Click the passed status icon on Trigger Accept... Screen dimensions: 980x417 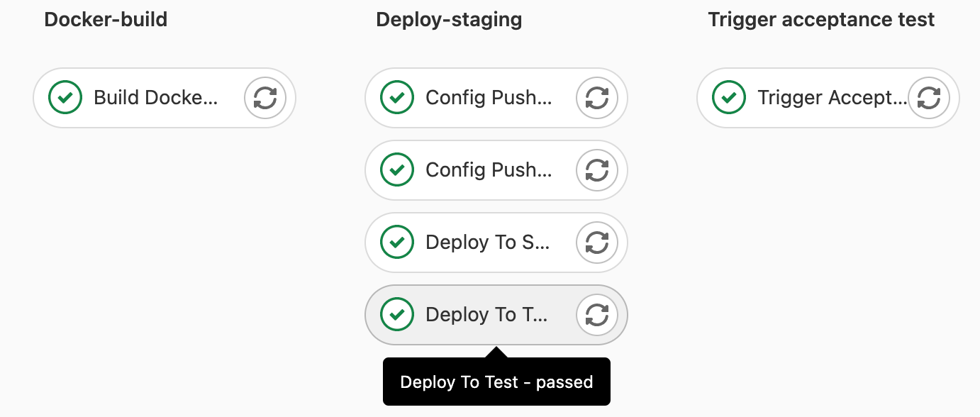coord(729,98)
